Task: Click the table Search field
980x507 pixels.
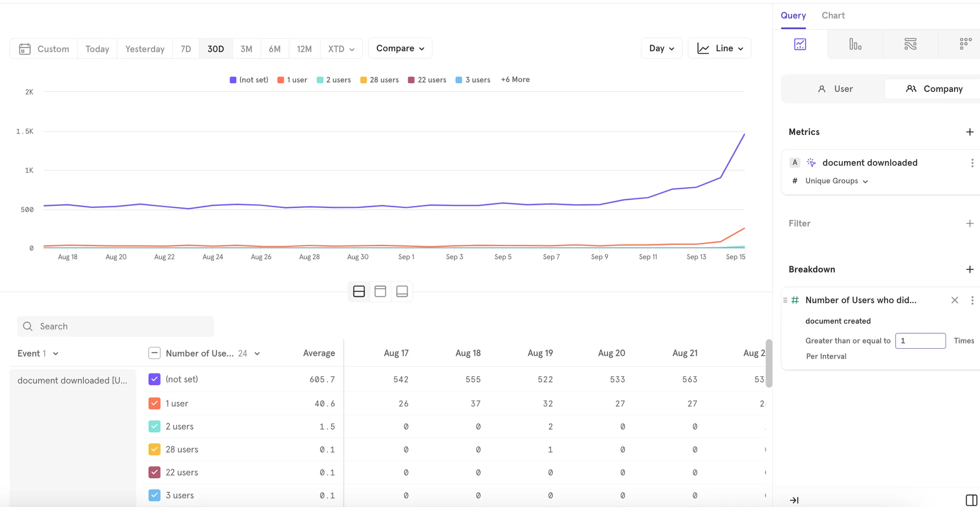Action: click(x=116, y=326)
